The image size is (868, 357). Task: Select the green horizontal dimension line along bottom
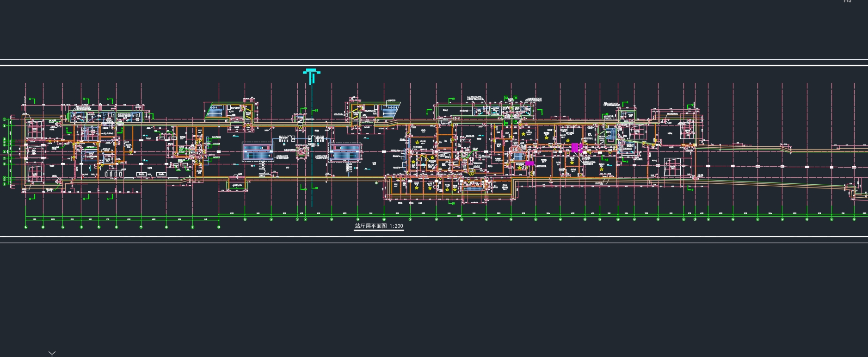coord(462,216)
